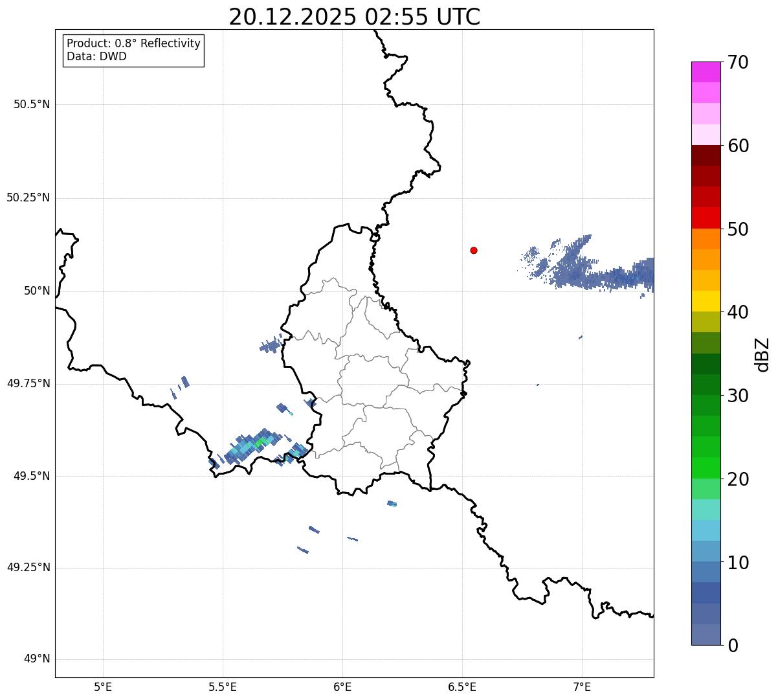The height and width of the screenshot is (700, 778).
Task: Click the radar echo patch west of Luxembourg near 49.85°N
Action: 271,346
